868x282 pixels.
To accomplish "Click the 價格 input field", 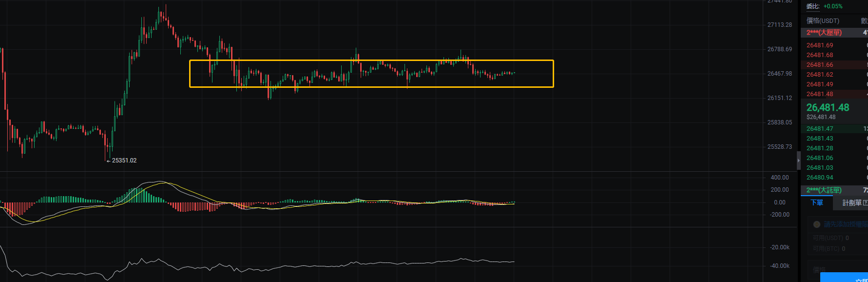I will tap(838, 269).
